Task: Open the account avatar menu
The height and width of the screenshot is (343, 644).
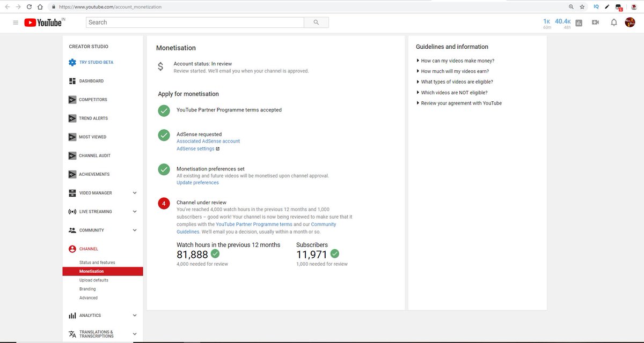Action: coord(630,23)
